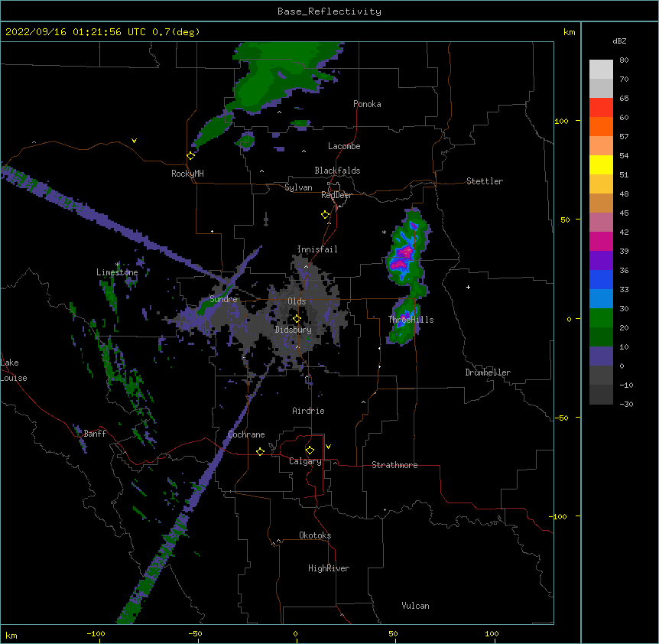Click the blue 36 dBZ legend swatch
The width and height of the screenshot is (659, 644).
point(601,279)
